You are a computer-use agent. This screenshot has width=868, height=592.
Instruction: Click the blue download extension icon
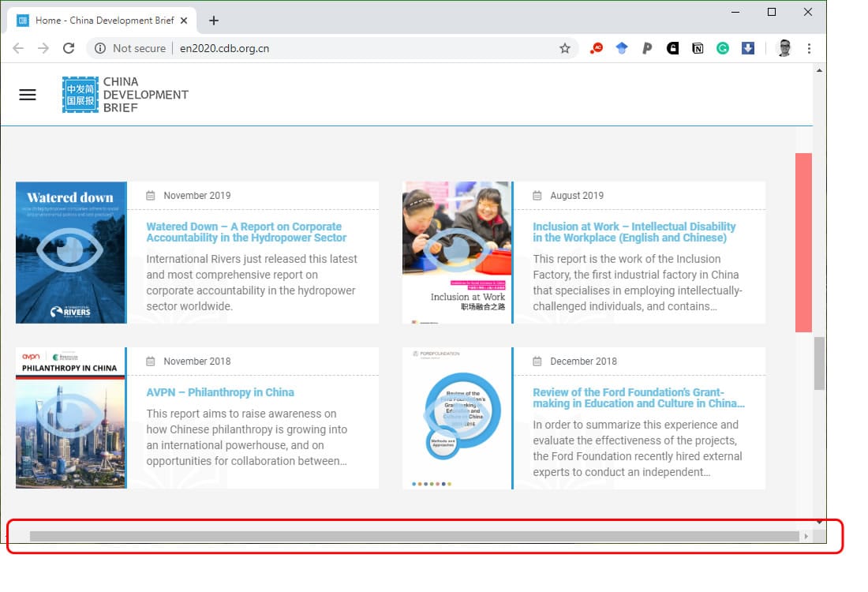pyautogui.click(x=747, y=48)
